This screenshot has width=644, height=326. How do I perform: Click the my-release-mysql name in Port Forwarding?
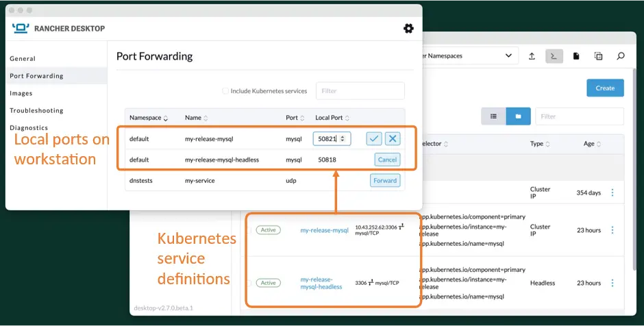tap(209, 139)
